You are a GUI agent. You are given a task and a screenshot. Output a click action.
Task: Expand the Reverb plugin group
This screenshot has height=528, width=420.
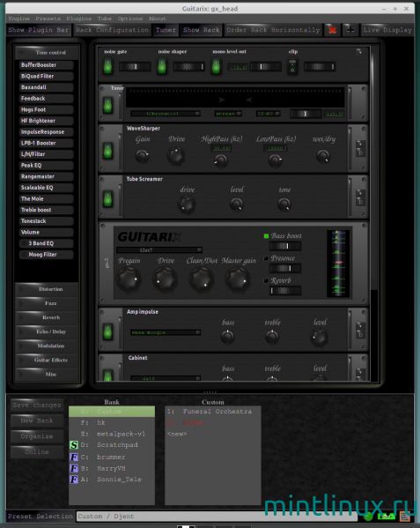coord(47,317)
